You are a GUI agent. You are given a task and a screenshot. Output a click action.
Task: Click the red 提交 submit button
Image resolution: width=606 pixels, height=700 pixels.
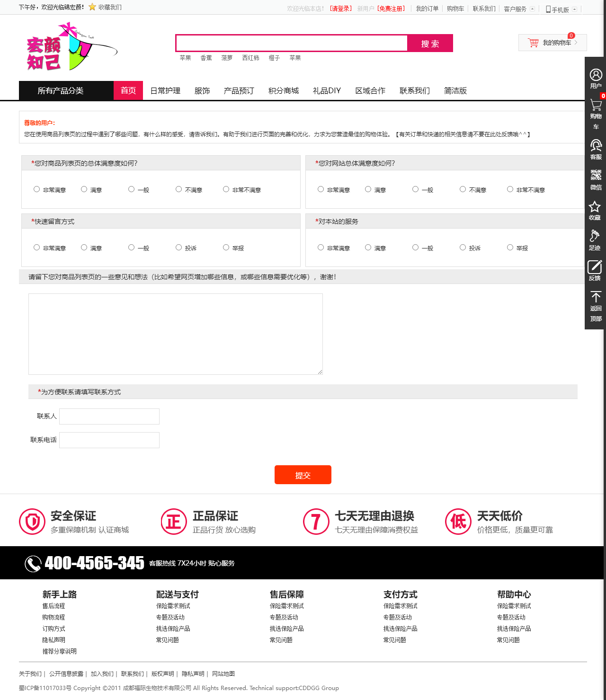click(x=303, y=475)
